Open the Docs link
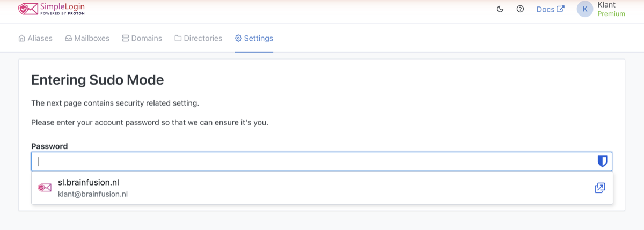The image size is (644, 230). (x=551, y=9)
